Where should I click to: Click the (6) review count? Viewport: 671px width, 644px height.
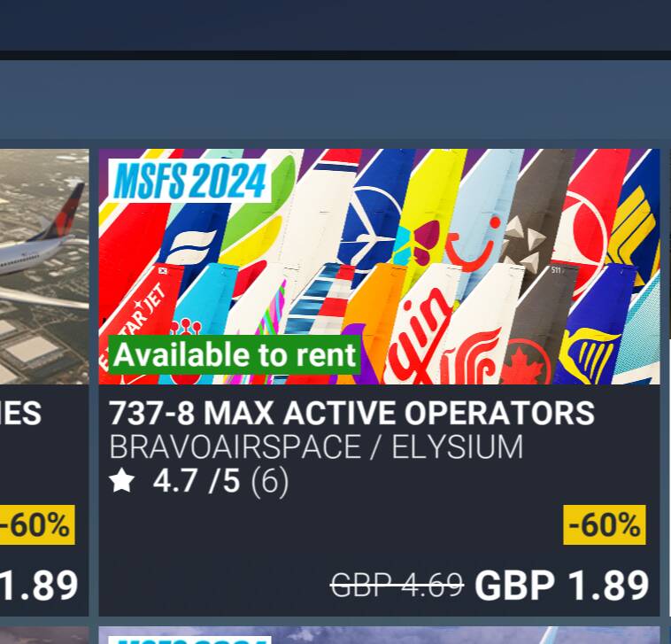(270, 482)
